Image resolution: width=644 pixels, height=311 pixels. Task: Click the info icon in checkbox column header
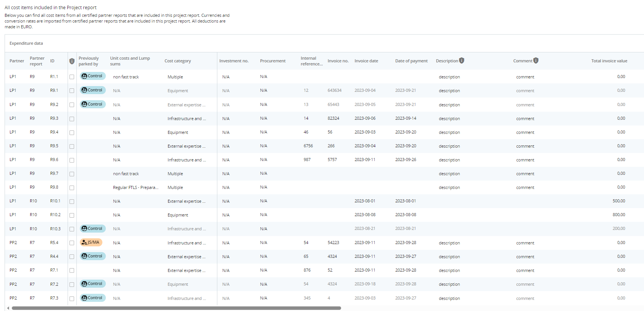click(x=72, y=61)
